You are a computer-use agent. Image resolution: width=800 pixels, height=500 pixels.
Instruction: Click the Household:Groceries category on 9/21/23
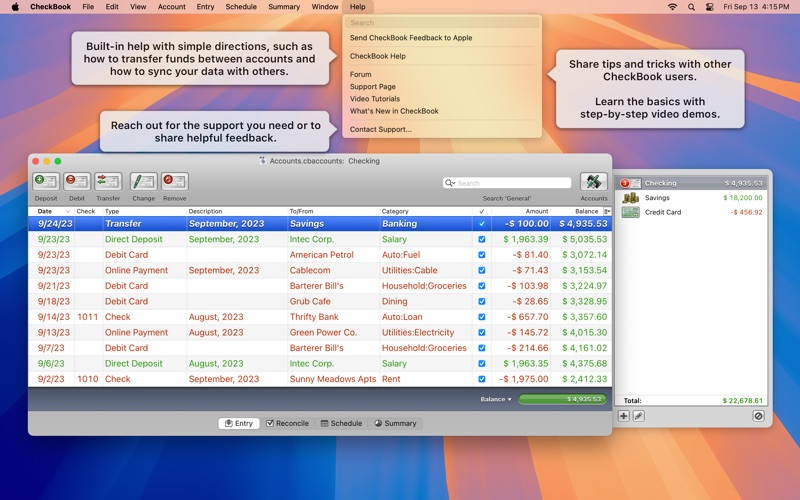(424, 286)
